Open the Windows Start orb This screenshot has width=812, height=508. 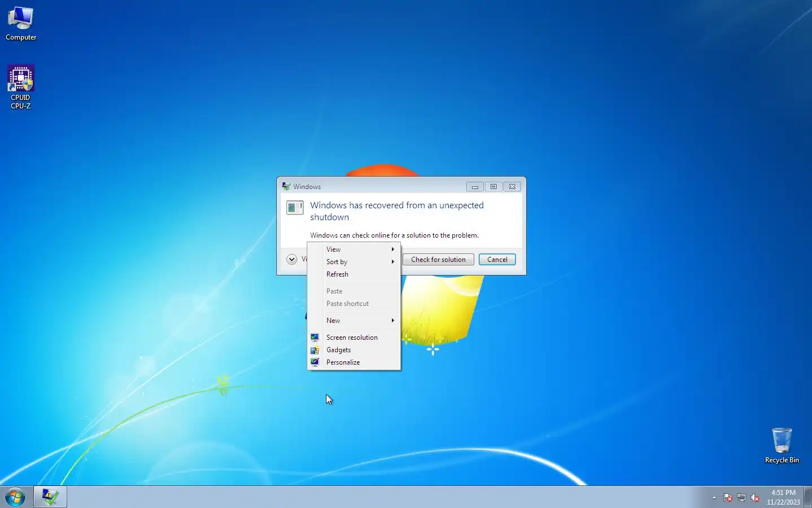tap(15, 497)
